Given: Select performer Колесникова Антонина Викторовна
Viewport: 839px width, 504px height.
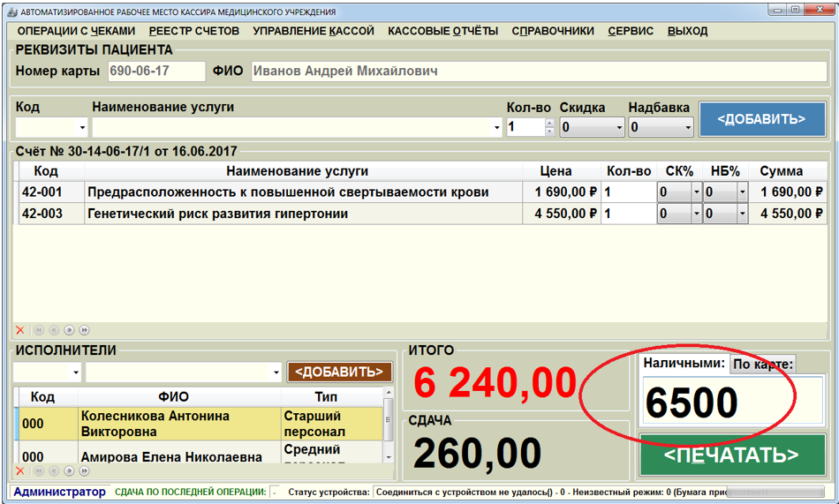Looking at the screenshot, I should pos(180,424).
